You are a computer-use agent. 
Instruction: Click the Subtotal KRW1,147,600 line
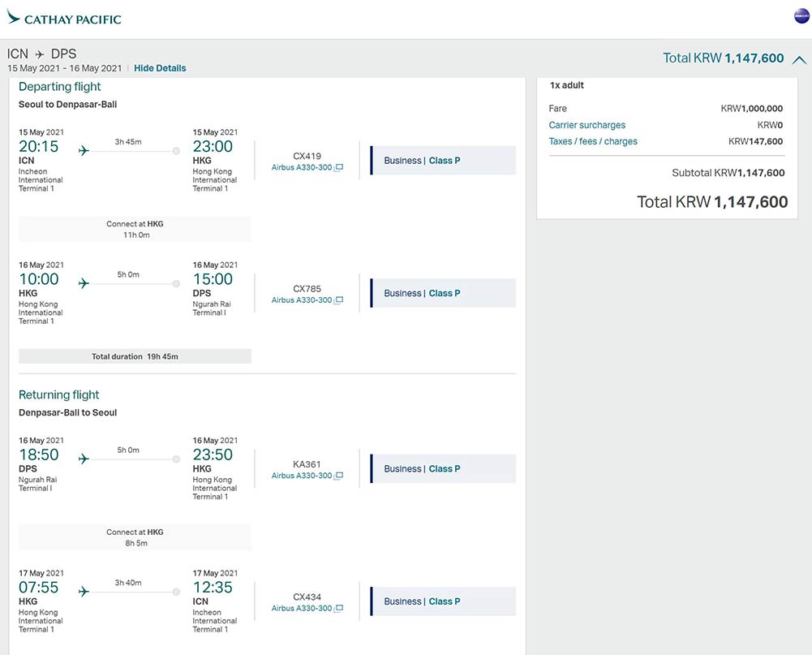point(728,173)
